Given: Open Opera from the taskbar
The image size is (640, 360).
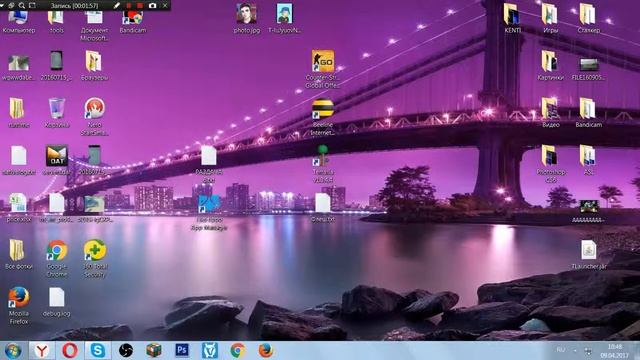Looking at the screenshot, I should click(x=70, y=351).
